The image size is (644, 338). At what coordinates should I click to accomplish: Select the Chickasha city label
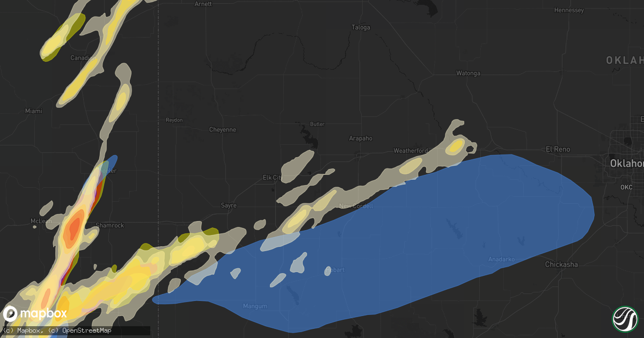click(x=561, y=264)
